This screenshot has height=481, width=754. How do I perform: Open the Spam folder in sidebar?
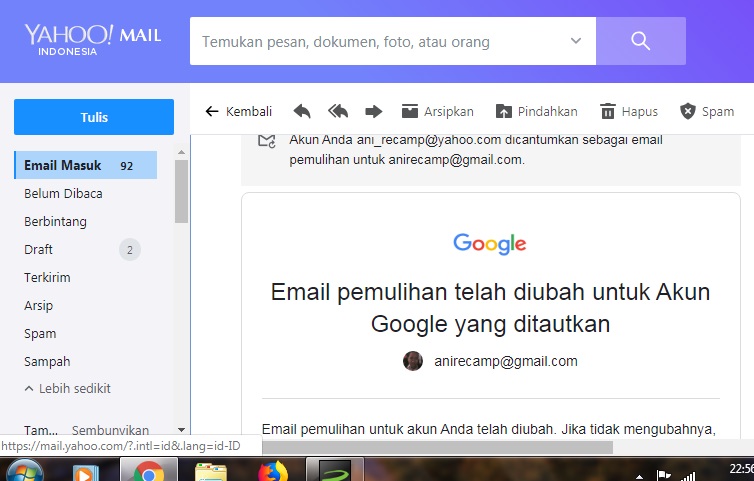click(40, 333)
